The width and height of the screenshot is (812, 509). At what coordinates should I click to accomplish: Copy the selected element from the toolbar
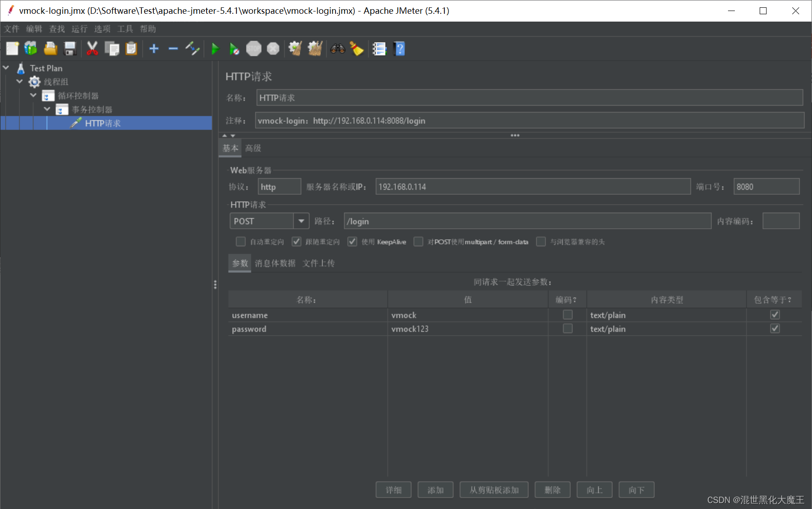coord(112,48)
